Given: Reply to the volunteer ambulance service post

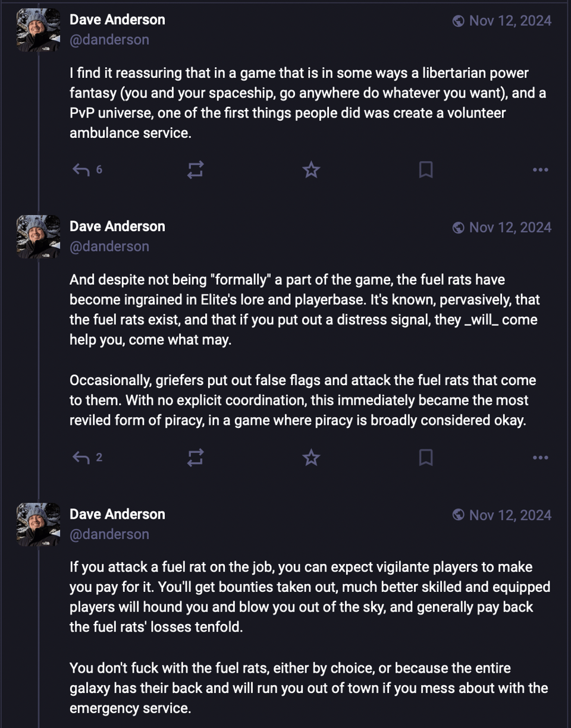Looking at the screenshot, I should pyautogui.click(x=81, y=170).
